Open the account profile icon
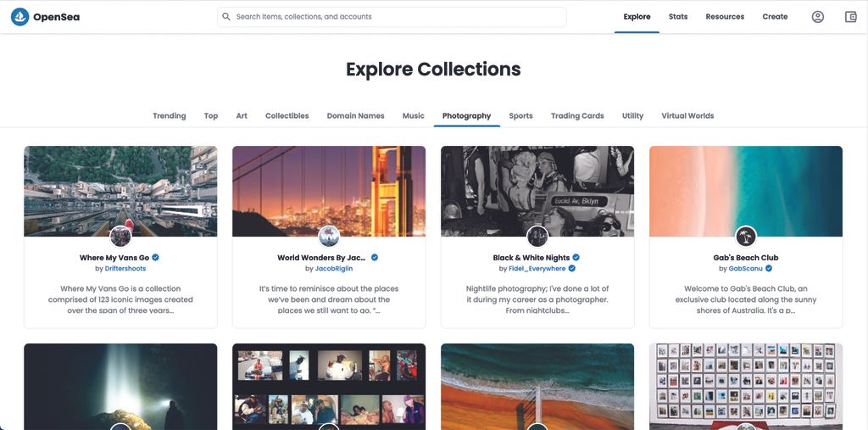This screenshot has height=430, width=868. [x=817, y=17]
